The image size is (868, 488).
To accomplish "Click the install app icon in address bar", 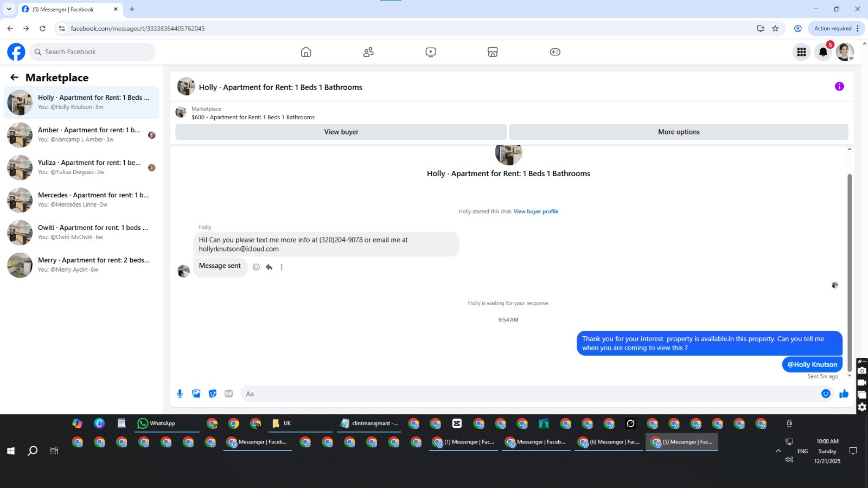I will click(761, 28).
